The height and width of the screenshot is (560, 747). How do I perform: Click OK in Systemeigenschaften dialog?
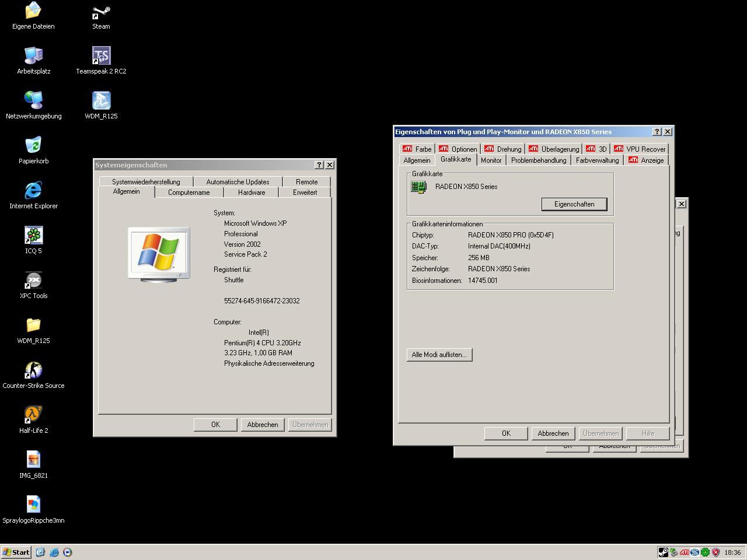pyautogui.click(x=215, y=425)
